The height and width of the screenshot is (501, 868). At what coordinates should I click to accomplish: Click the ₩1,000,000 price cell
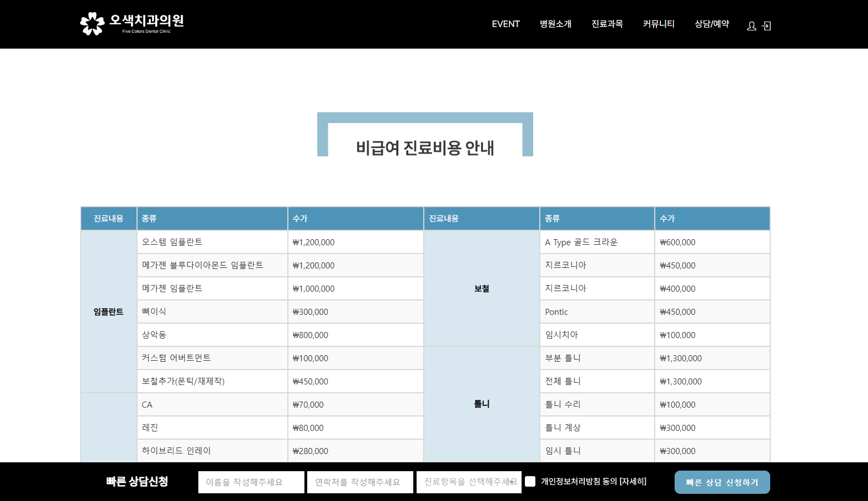[356, 288]
